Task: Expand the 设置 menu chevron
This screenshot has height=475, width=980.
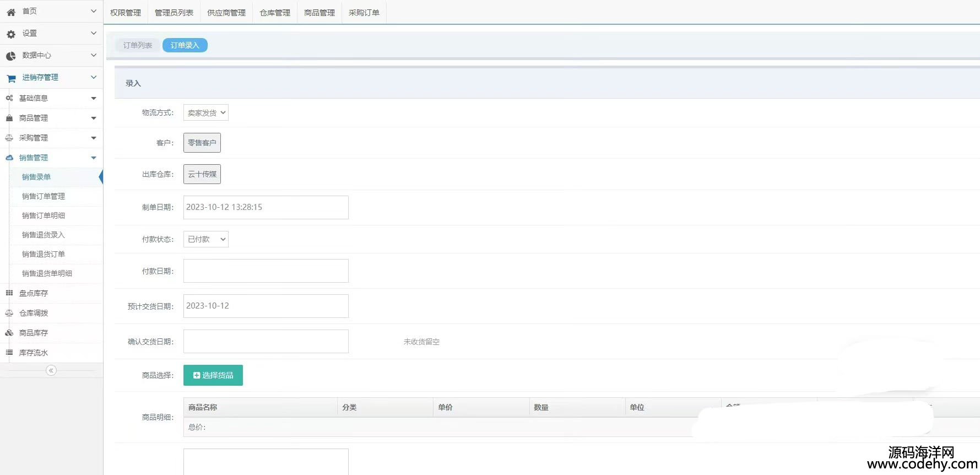Action: [94, 33]
